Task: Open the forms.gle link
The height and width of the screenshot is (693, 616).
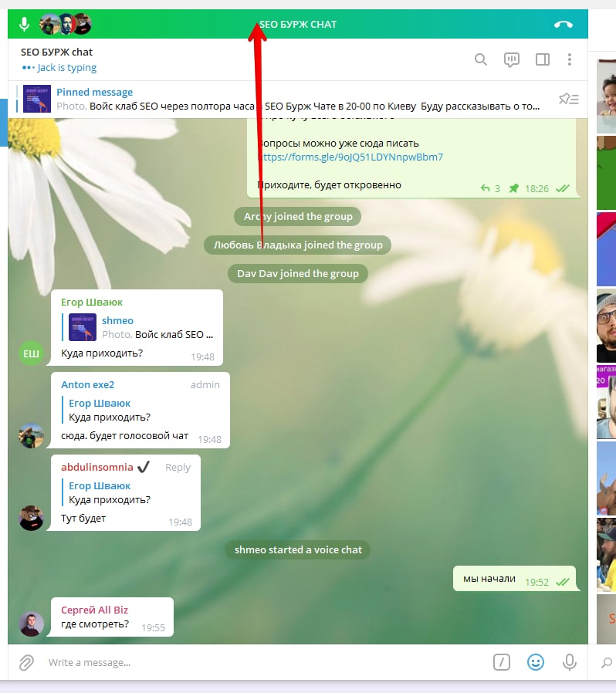Action: click(350, 157)
